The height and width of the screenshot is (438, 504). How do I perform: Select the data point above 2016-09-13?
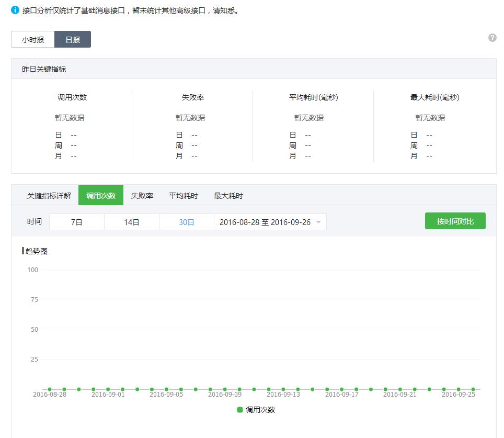[283, 389]
